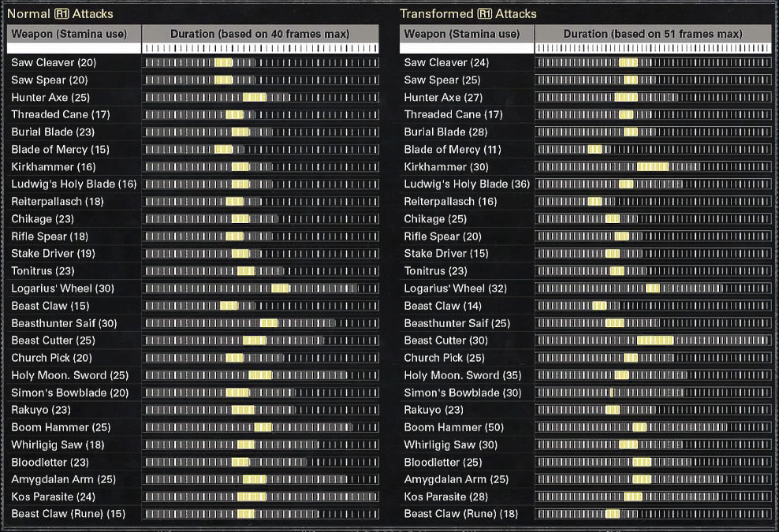Viewport: 779px width, 532px height.
Task: Click 'Stake Driver (15)' row label
Action: 446,254
